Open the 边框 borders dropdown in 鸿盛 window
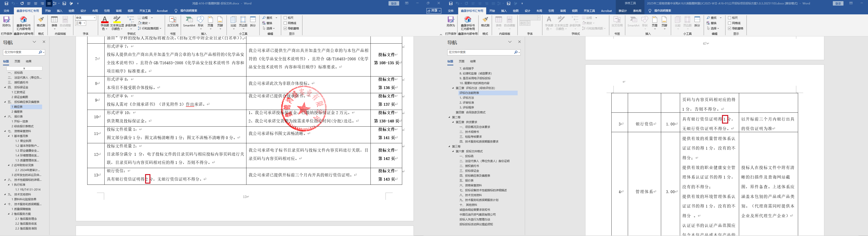This screenshot has height=236, width=868. pos(152,18)
